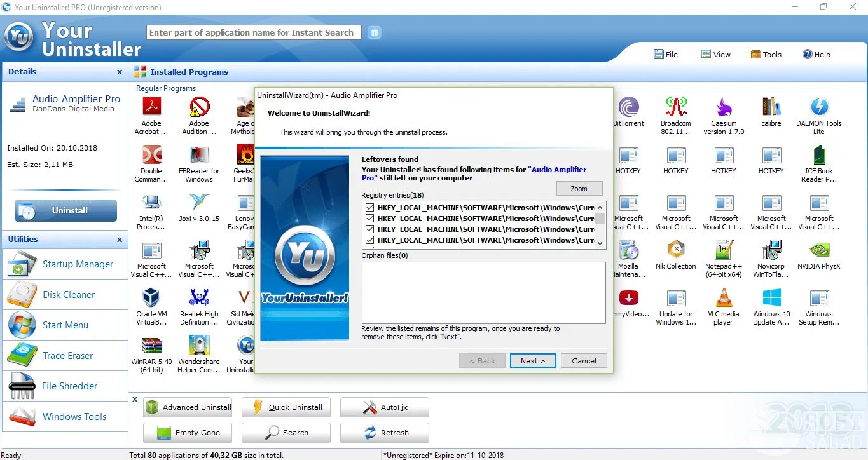The height and width of the screenshot is (460, 868).
Task: Select Microsoft Visual C++ icon below DAEMON Tools
Action: click(819, 202)
